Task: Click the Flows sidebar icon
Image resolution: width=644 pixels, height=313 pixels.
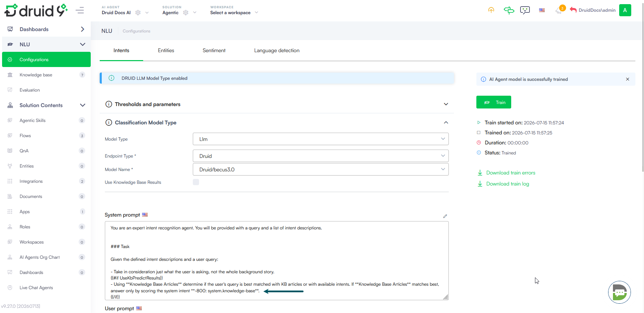Action: (10, 135)
